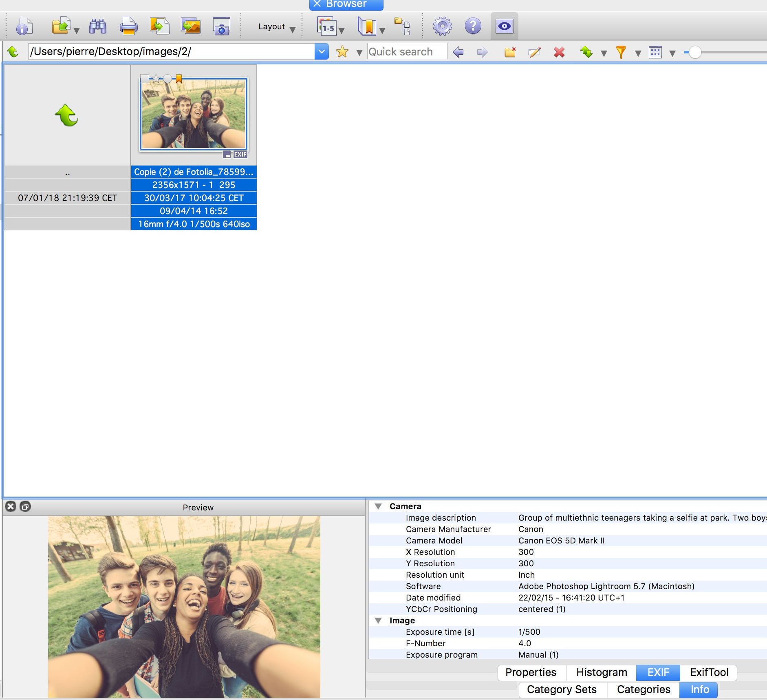The height and width of the screenshot is (700, 767).
Task: Click the 'Copie (2) de Fotolia_78599...' filename
Action: click(x=194, y=172)
